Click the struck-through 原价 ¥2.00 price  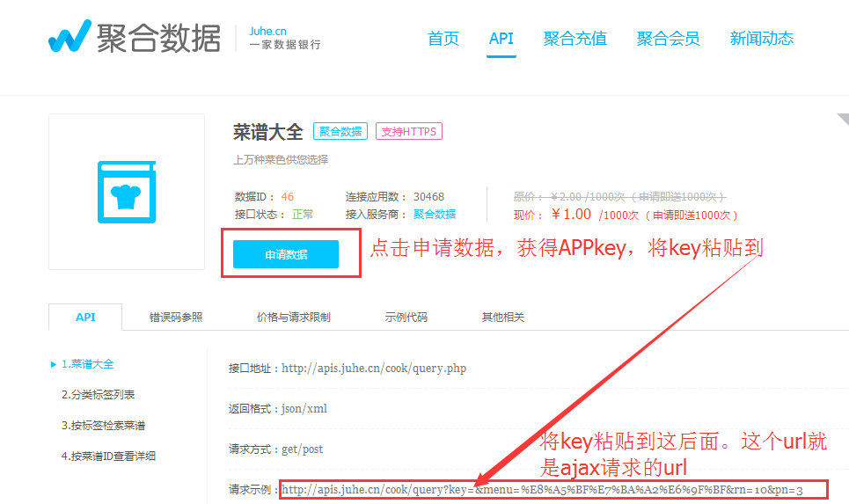[619, 196]
